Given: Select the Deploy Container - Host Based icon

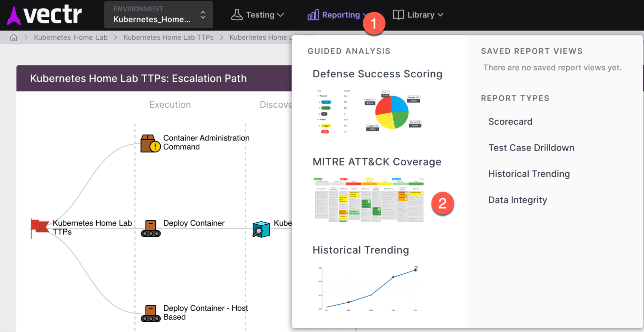Looking at the screenshot, I should (150, 314).
